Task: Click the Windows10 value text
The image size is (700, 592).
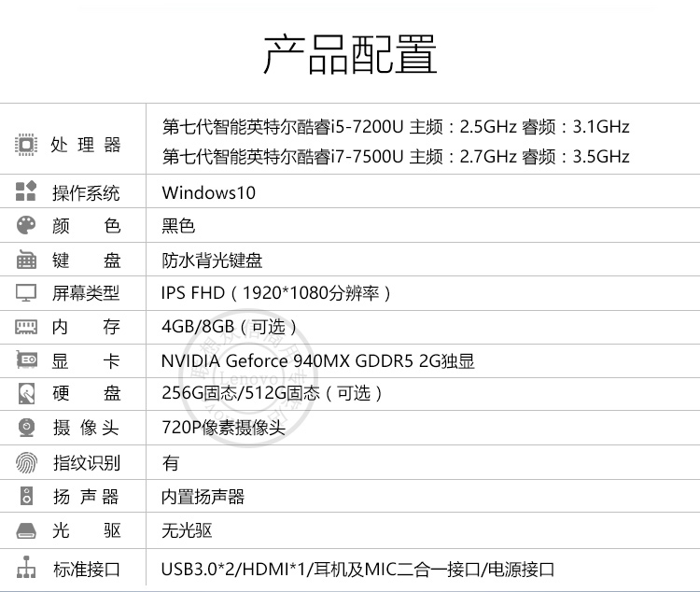Action: click(x=208, y=193)
